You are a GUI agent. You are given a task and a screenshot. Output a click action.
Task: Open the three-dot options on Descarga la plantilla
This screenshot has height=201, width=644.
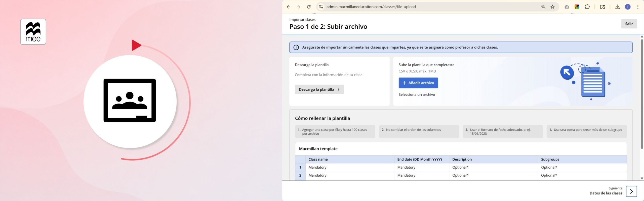pyautogui.click(x=338, y=89)
